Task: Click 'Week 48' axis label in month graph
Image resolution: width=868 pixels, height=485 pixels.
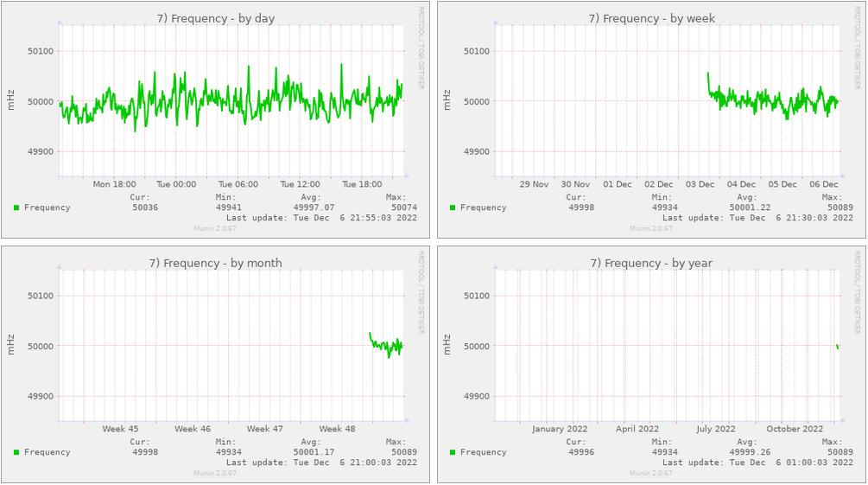Action: pos(337,429)
